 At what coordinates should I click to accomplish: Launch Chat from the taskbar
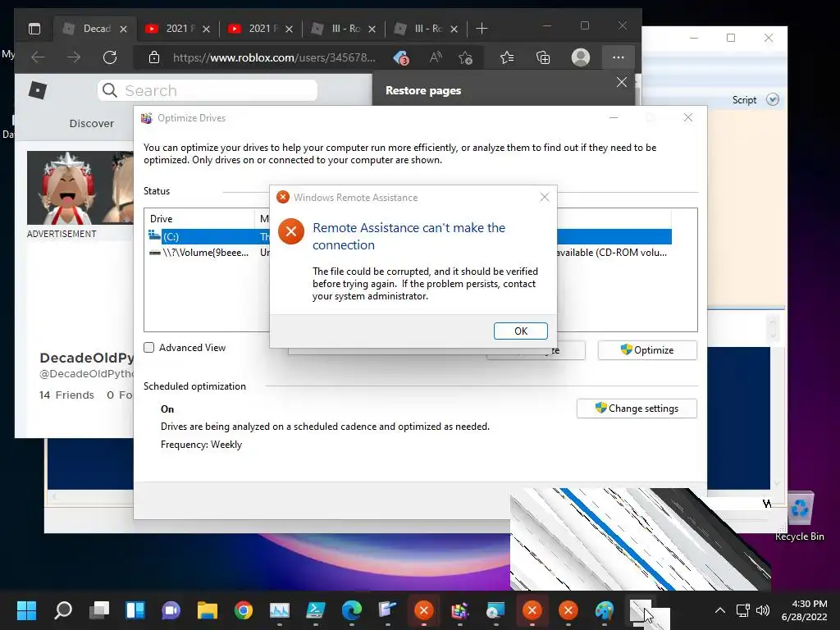click(171, 610)
